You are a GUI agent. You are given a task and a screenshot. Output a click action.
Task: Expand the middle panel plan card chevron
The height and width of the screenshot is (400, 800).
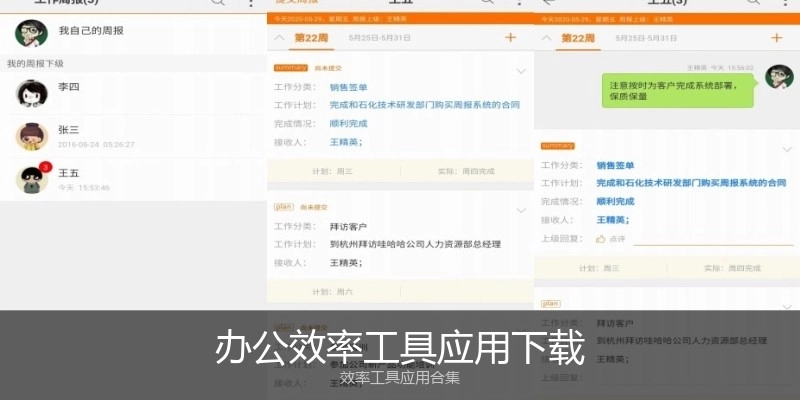[x=521, y=210]
